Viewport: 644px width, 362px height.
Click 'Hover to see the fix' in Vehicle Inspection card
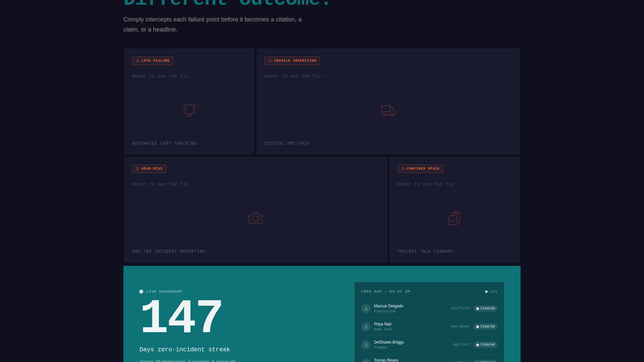(x=296, y=76)
